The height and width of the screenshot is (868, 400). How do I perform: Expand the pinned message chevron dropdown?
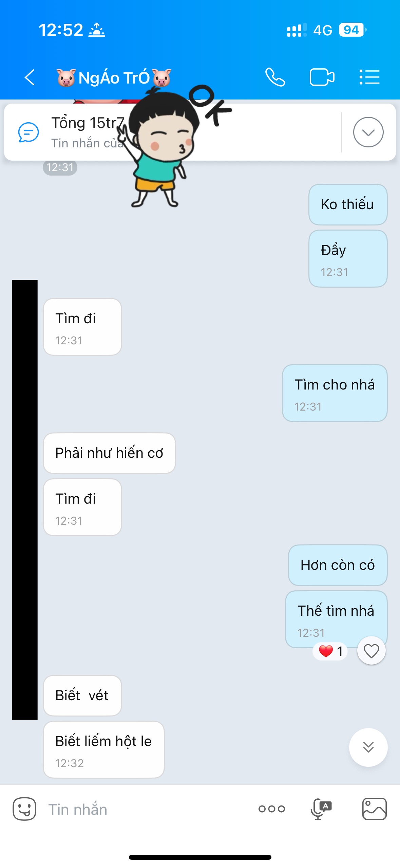pyautogui.click(x=368, y=132)
